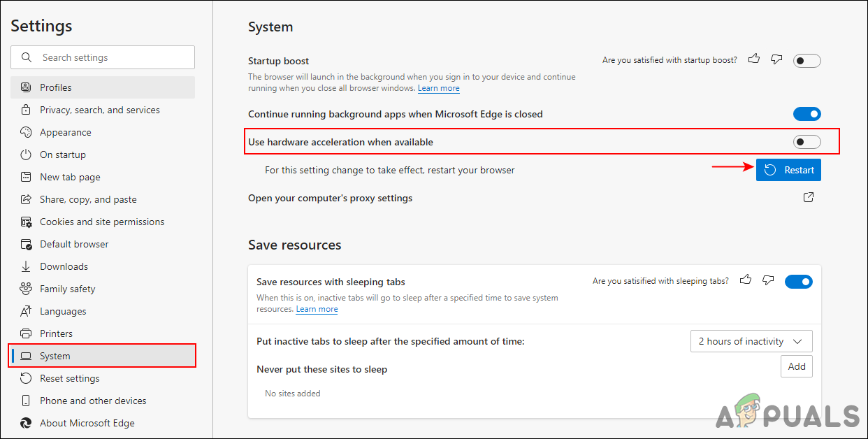Click thumbs down for startup boost

pyautogui.click(x=776, y=59)
